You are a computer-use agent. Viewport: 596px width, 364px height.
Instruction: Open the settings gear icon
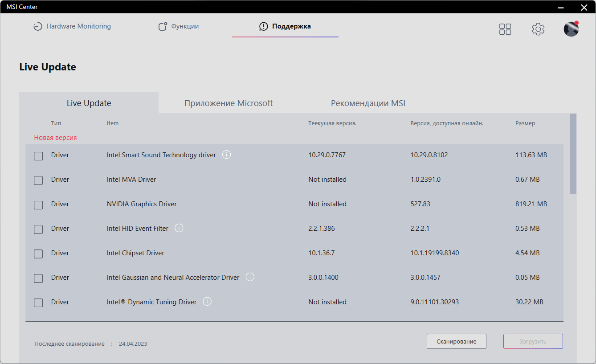click(x=538, y=29)
